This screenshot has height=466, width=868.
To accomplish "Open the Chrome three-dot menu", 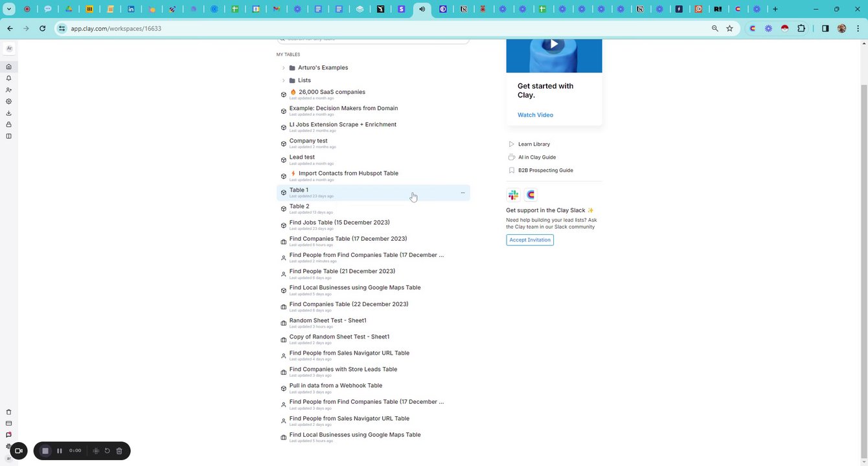I will (858, 28).
